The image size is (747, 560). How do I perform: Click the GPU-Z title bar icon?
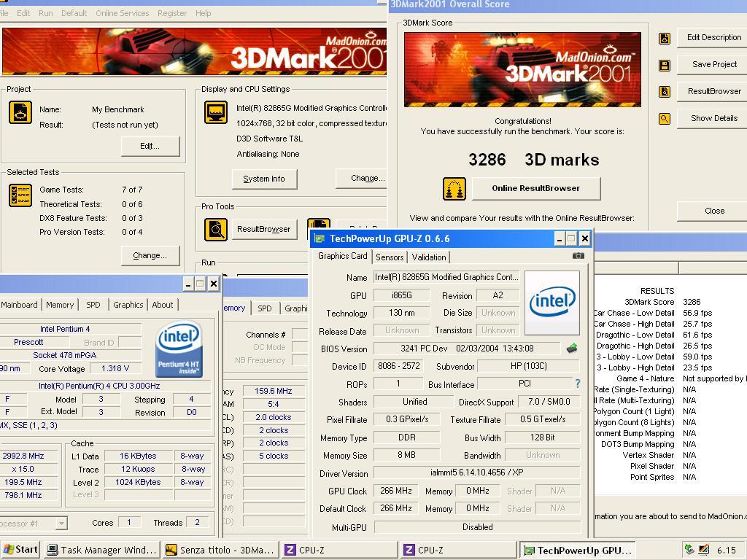click(320, 238)
